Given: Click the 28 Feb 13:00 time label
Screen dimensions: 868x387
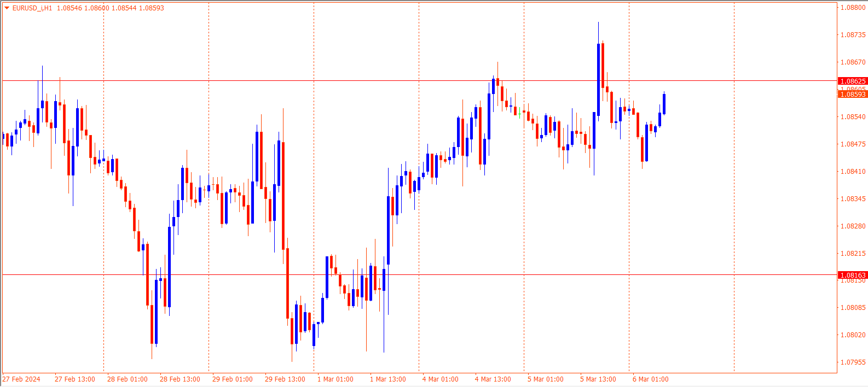Looking at the screenshot, I should [180, 379].
